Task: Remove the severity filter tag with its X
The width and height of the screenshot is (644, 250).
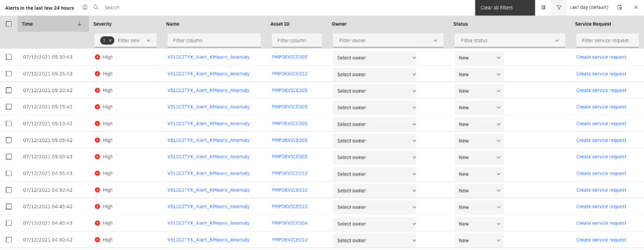Action: [110, 40]
